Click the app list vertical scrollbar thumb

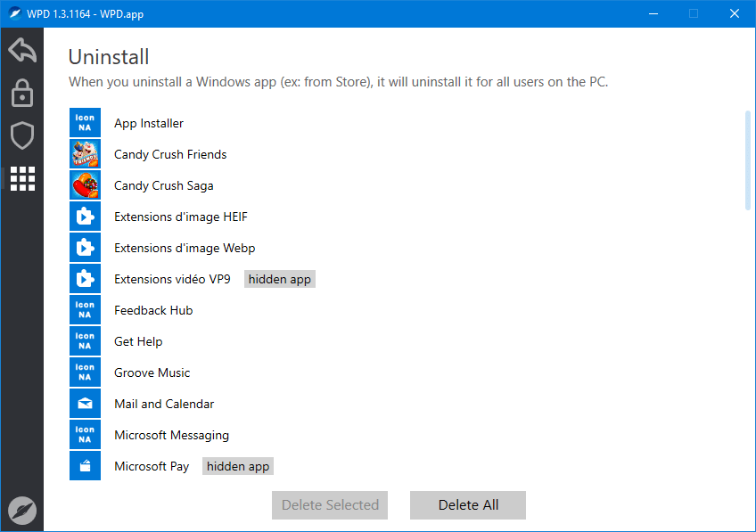coord(748,160)
